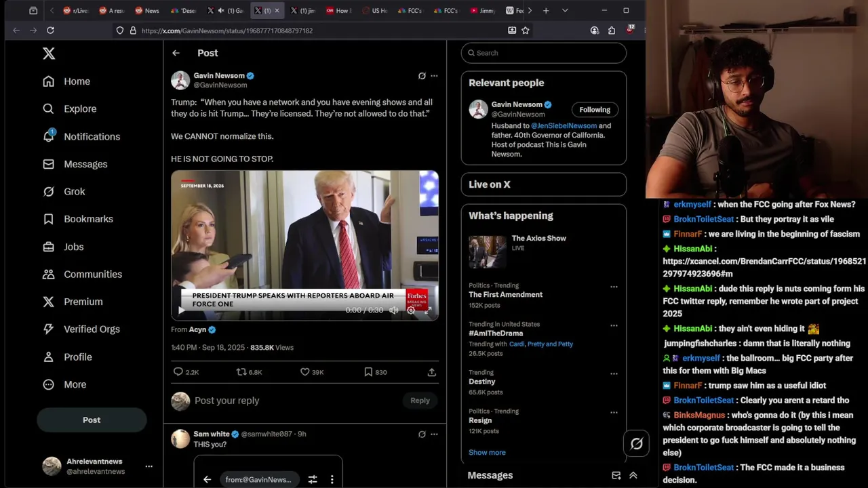The image size is (868, 488).
Task: Go back using the Post header arrow
Action: [x=176, y=53]
